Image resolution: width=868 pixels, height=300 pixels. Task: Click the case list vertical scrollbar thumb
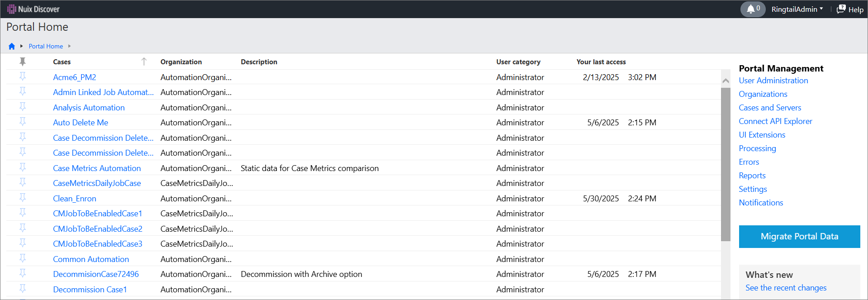click(726, 163)
